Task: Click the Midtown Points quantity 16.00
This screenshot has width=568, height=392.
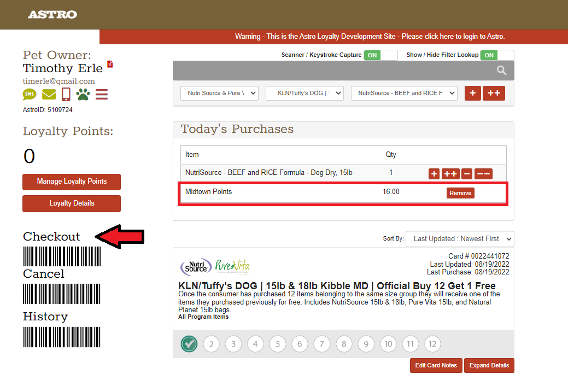Action: pos(391,192)
